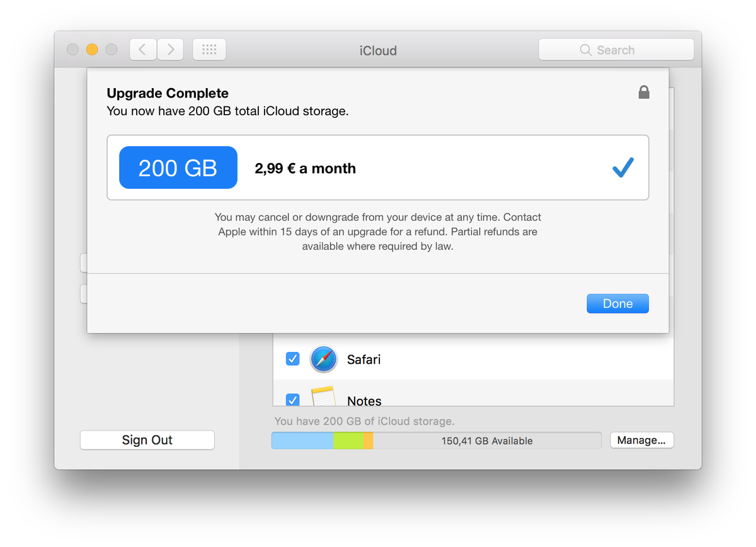Show all preferences via the grid button

click(209, 50)
